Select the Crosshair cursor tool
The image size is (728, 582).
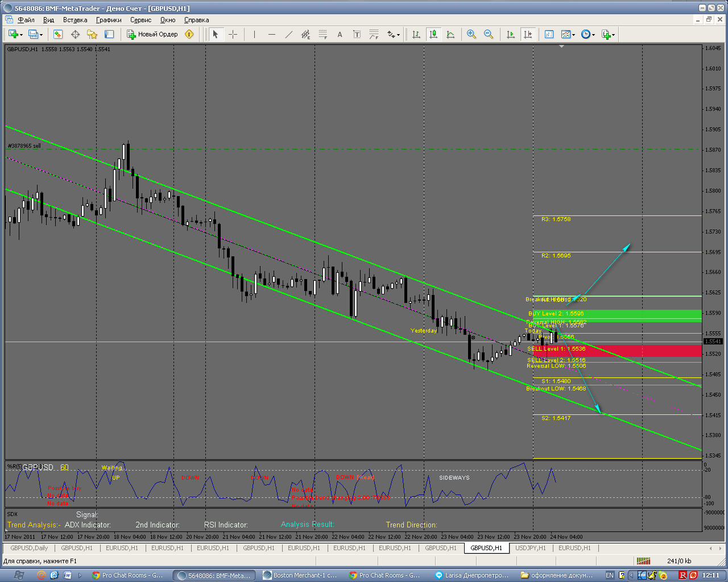233,34
